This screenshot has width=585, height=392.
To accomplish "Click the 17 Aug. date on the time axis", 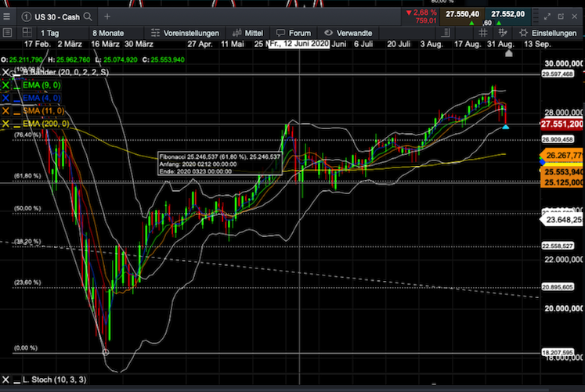I will pos(468,44).
